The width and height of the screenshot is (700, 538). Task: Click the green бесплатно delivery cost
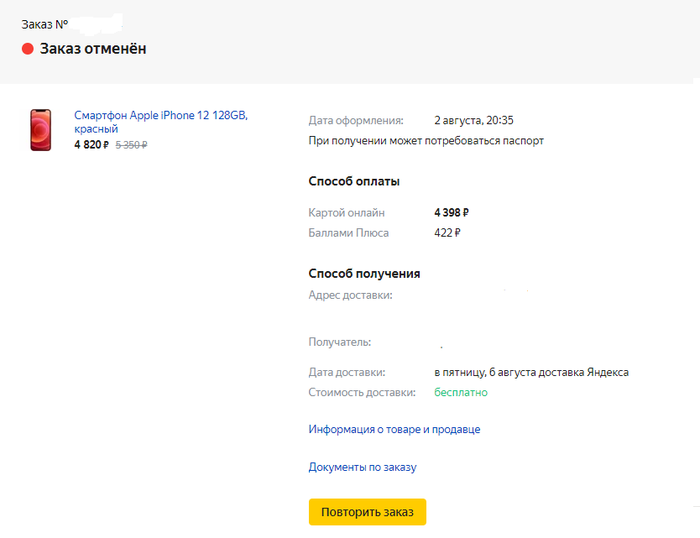[460, 392]
